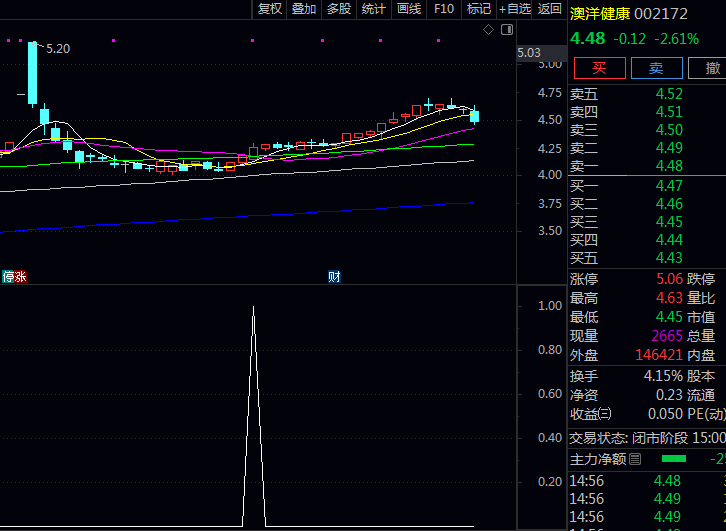This screenshot has width=726, height=531.
Task: Click the current price 4.48 header
Action: coord(588,38)
